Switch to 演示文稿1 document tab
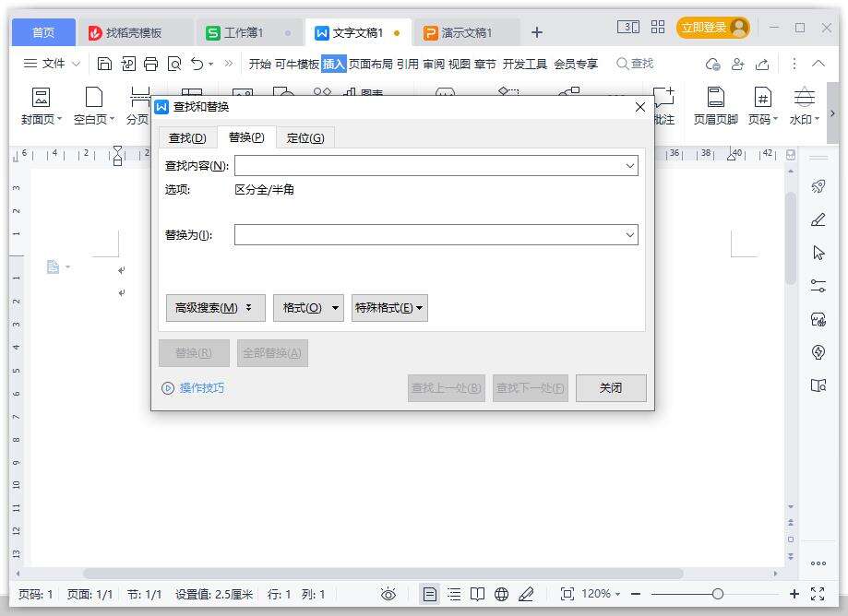This screenshot has width=848, height=616. click(467, 33)
